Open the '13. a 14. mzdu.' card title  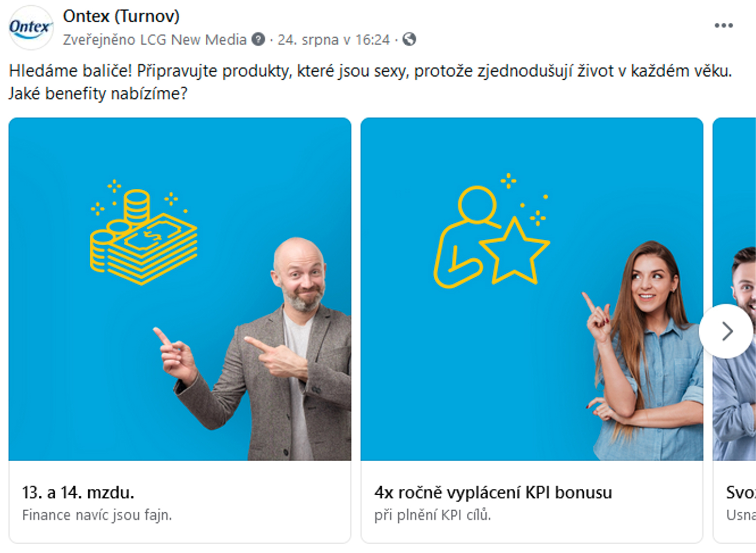[x=78, y=492]
